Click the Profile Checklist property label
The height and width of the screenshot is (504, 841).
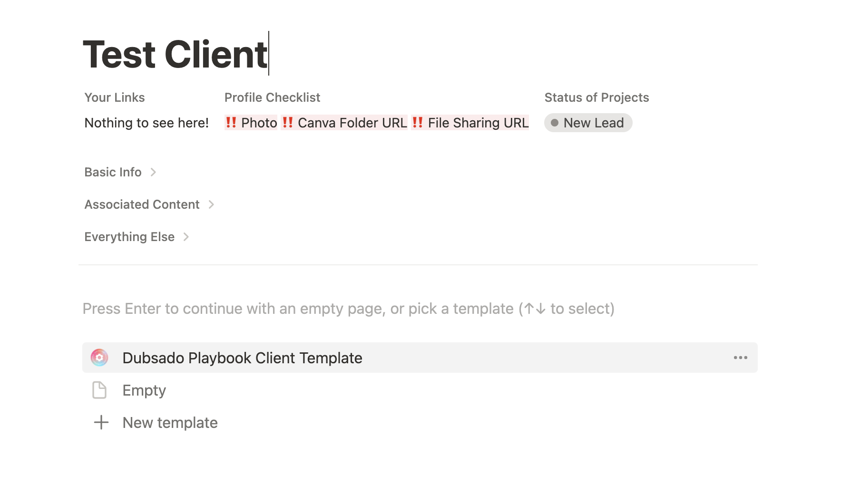coord(272,97)
